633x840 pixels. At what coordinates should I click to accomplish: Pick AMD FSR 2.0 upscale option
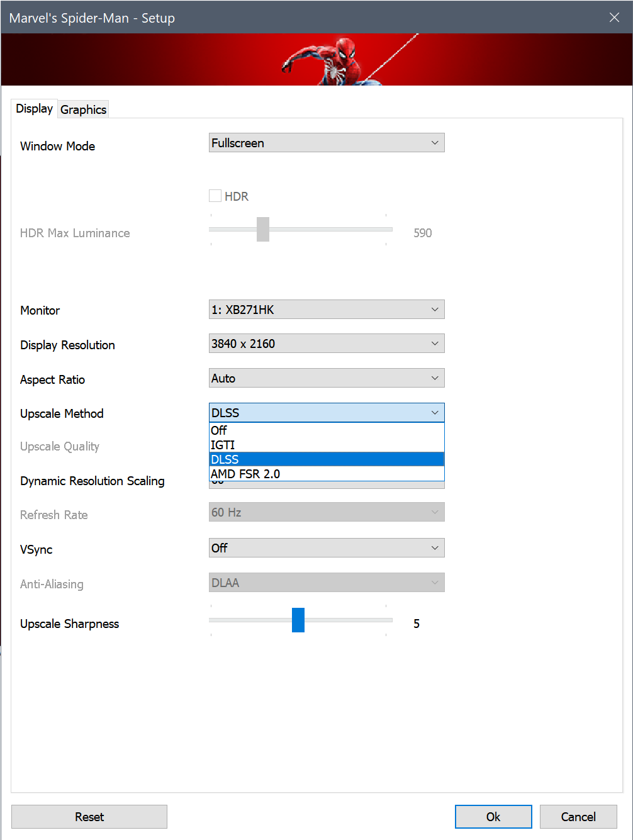[x=327, y=474]
